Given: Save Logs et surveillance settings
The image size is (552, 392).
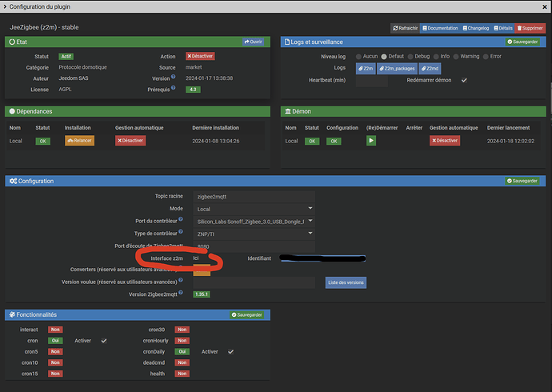Looking at the screenshot, I should [x=522, y=42].
